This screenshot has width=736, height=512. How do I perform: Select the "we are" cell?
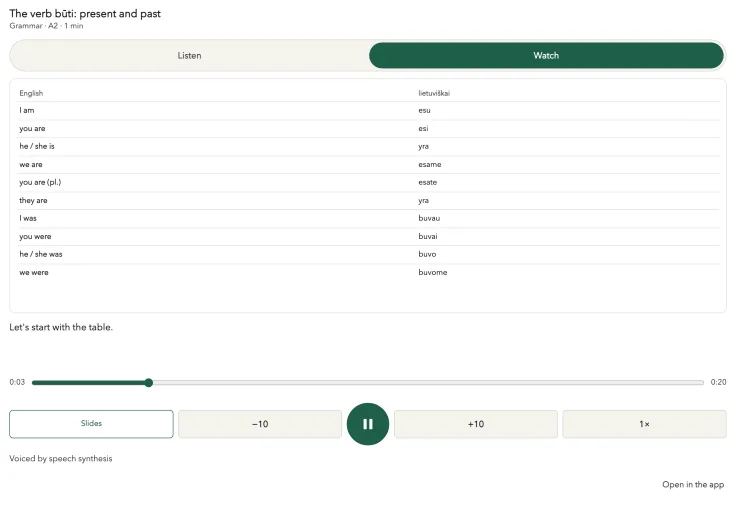[x=31, y=164]
